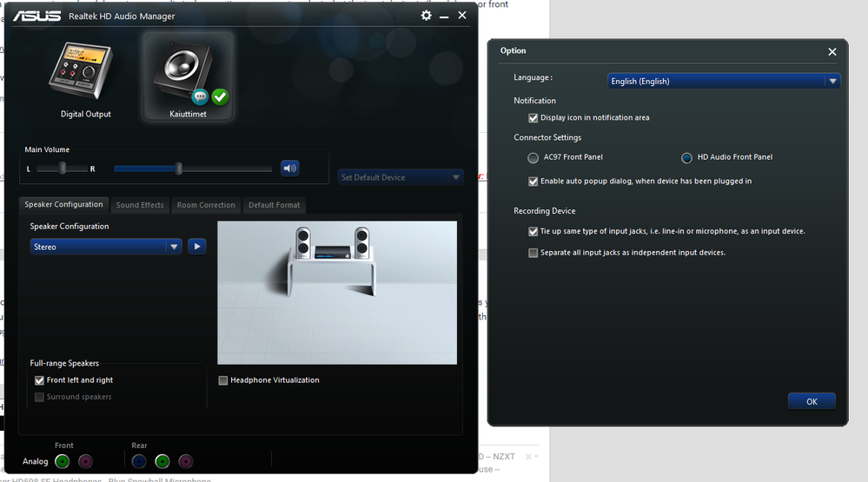Click the chat bubble badge on Kaiuttimet
The width and height of the screenshot is (868, 482).
[x=201, y=97]
